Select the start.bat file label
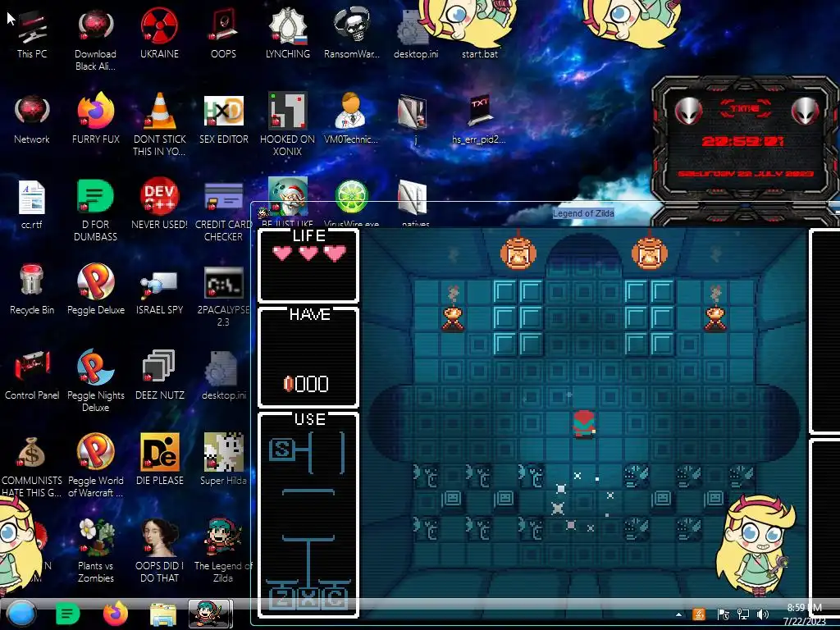The image size is (840, 630). coord(479,54)
